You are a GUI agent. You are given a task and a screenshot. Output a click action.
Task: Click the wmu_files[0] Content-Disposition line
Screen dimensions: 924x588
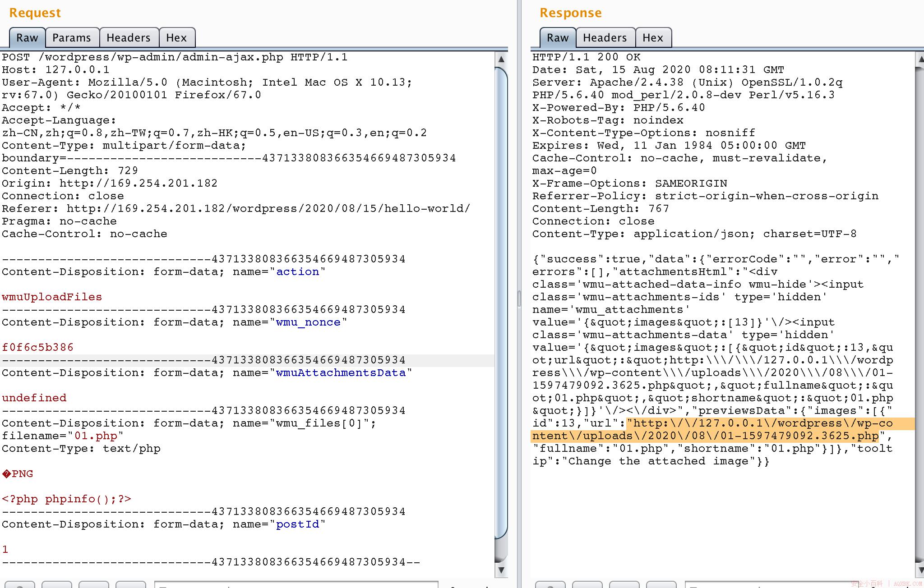(x=189, y=423)
